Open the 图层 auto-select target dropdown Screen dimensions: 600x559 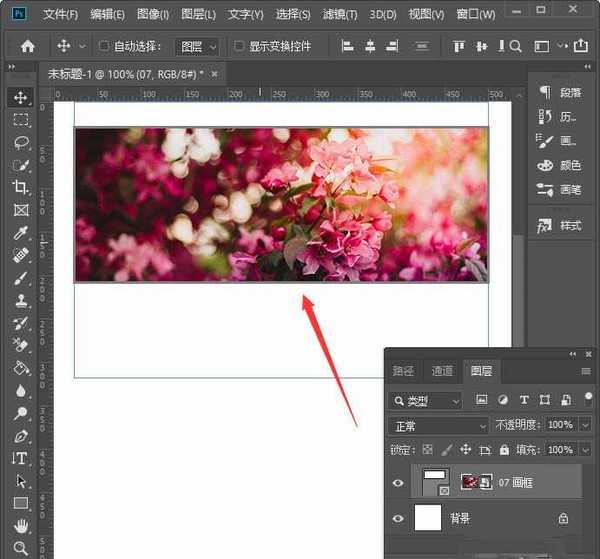[197, 46]
